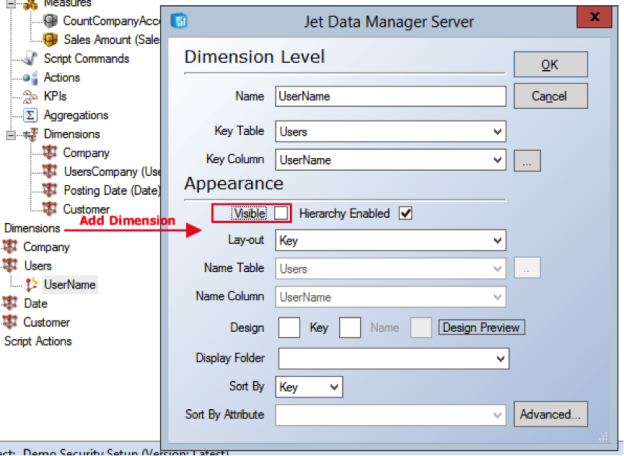Click the Date dimension icon
The height and width of the screenshot is (456, 624).
(10, 303)
